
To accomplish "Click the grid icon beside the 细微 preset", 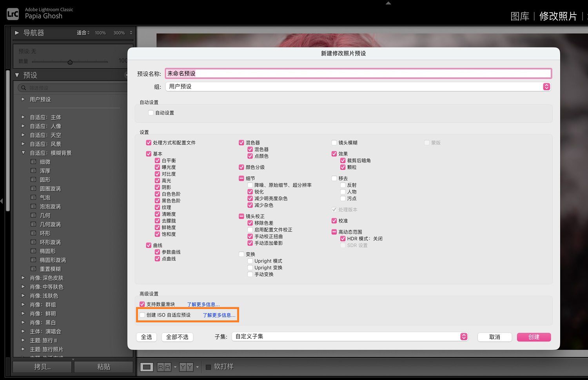I will coord(34,162).
